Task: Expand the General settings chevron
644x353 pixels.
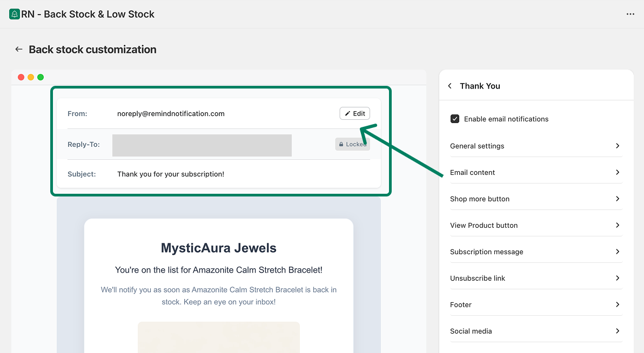Action: click(x=618, y=146)
